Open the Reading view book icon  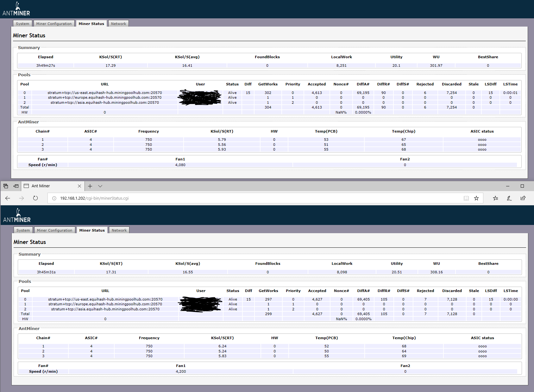466,198
